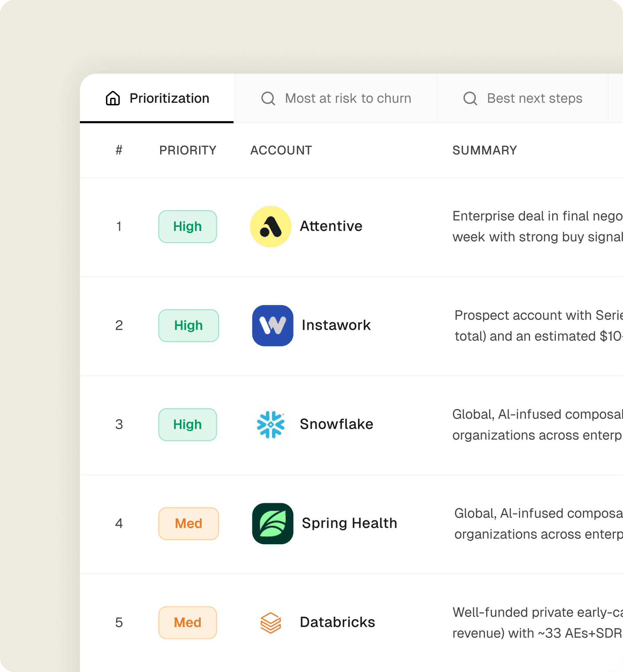Viewport: 623px width, 672px height.
Task: Click row number 2
Action: point(119,326)
